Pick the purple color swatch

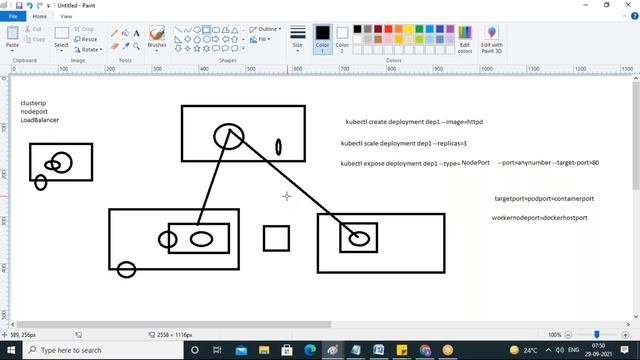point(450,29)
